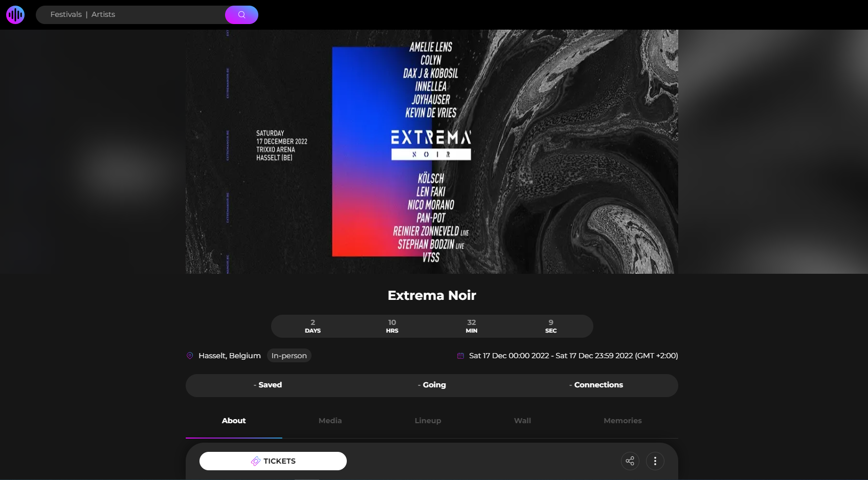Switch to the Lineup tab
The height and width of the screenshot is (480, 868).
point(428,421)
